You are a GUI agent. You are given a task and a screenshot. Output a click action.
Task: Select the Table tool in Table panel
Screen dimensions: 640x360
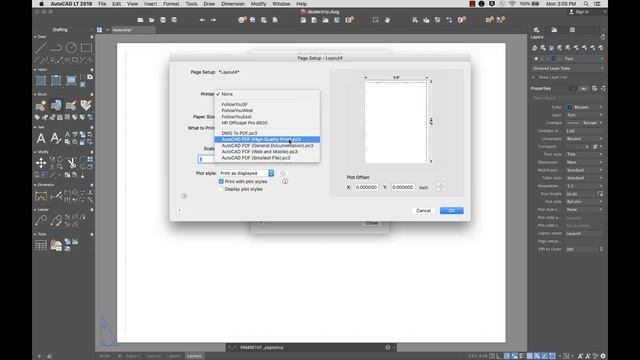[x=41, y=245]
